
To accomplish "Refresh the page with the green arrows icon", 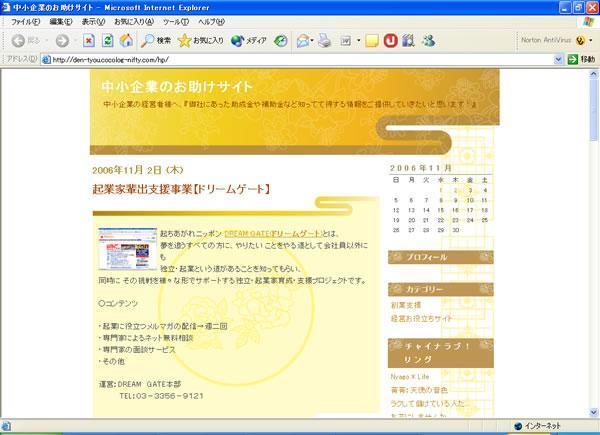I will pos(108,41).
